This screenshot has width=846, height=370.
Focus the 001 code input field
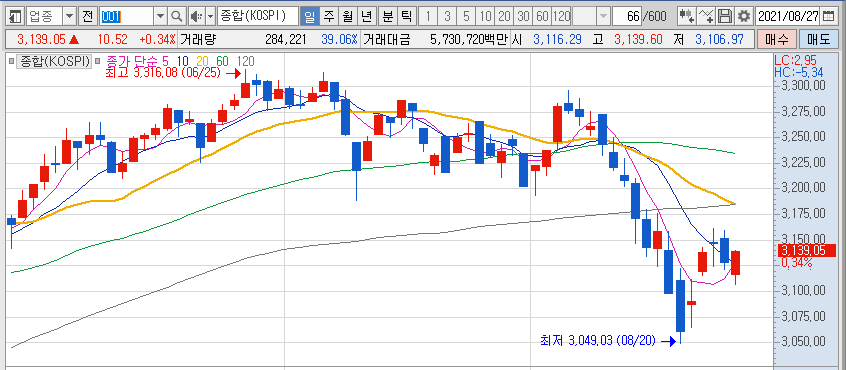pos(126,16)
